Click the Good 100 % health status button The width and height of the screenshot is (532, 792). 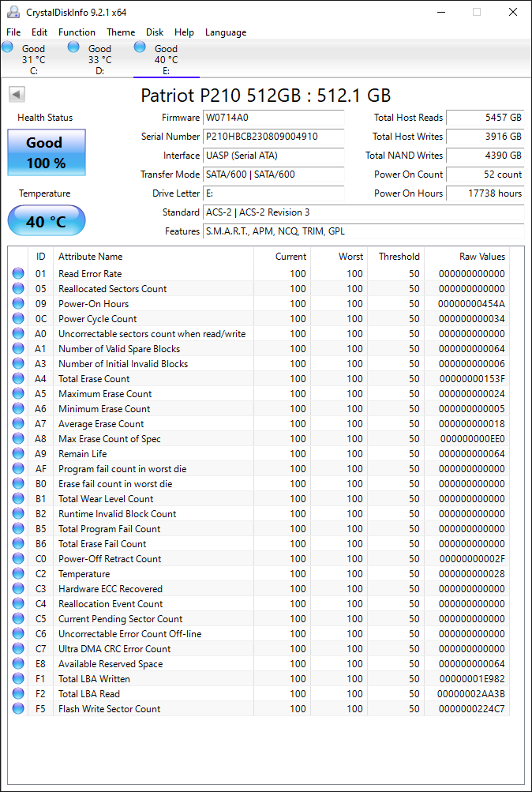tap(47, 152)
